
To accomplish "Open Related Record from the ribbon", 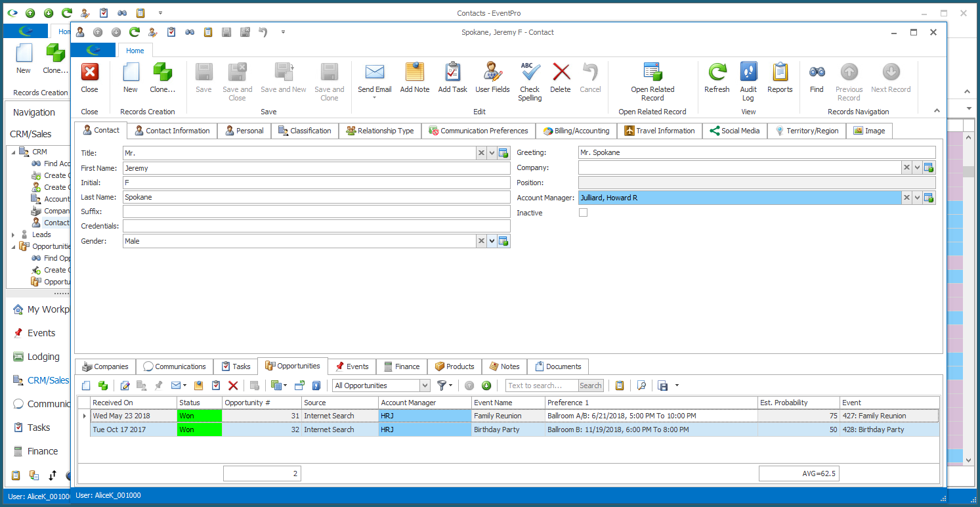I will [652, 82].
